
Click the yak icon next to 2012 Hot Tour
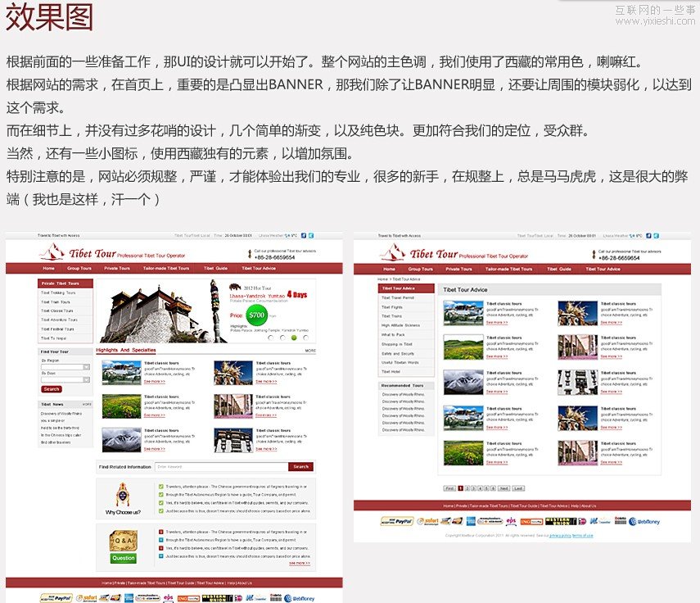tap(235, 286)
